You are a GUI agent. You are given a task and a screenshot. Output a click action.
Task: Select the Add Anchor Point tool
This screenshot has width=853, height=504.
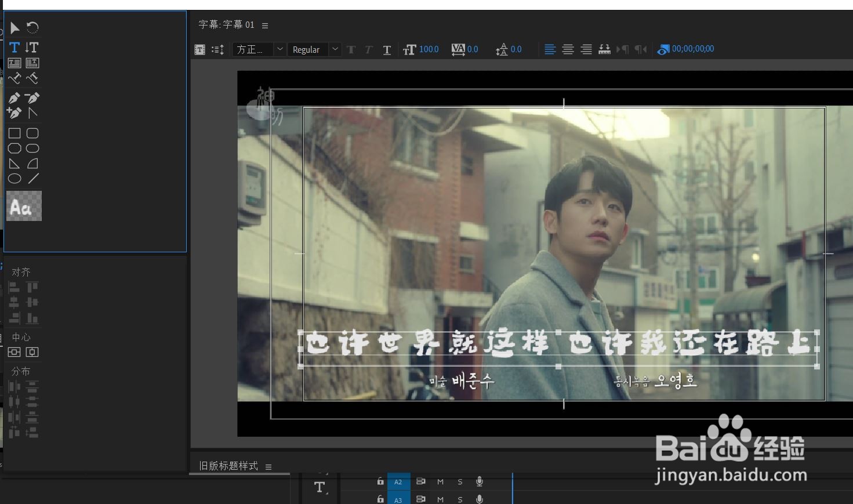tap(14, 113)
